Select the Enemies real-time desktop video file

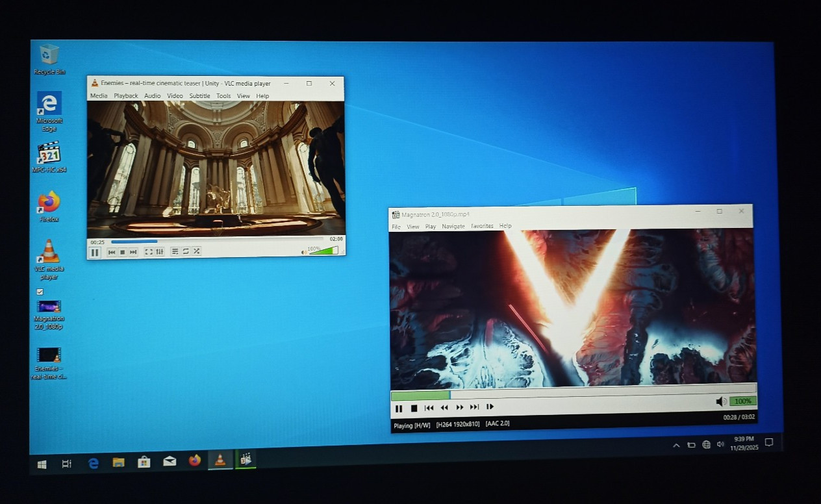(x=50, y=363)
